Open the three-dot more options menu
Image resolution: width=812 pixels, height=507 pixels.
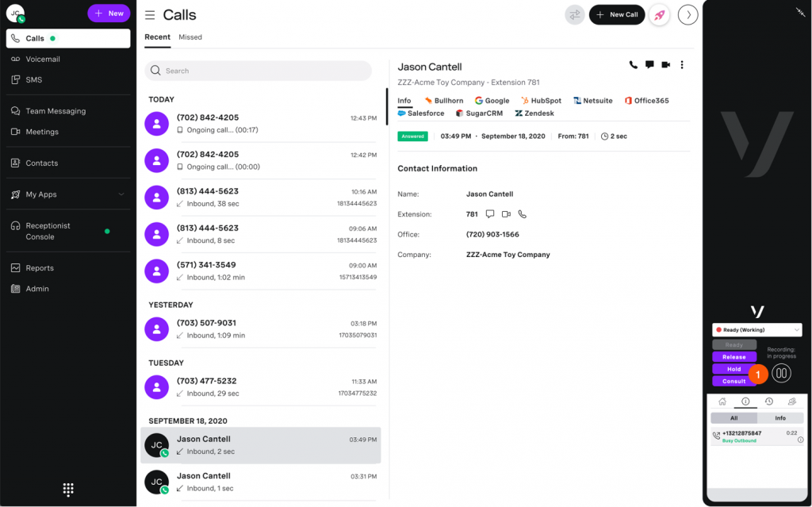pyautogui.click(x=682, y=65)
